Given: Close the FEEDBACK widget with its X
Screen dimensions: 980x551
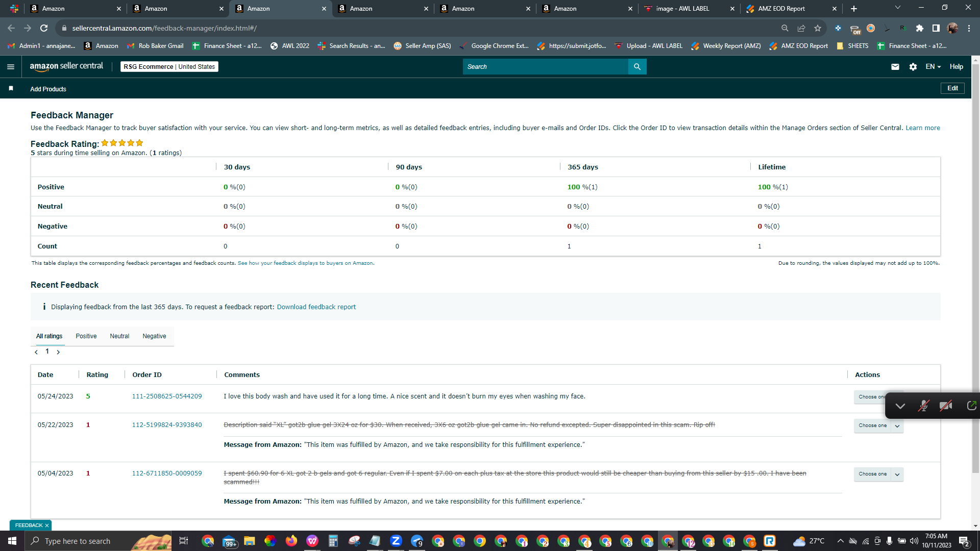Looking at the screenshot, I should (47, 525).
